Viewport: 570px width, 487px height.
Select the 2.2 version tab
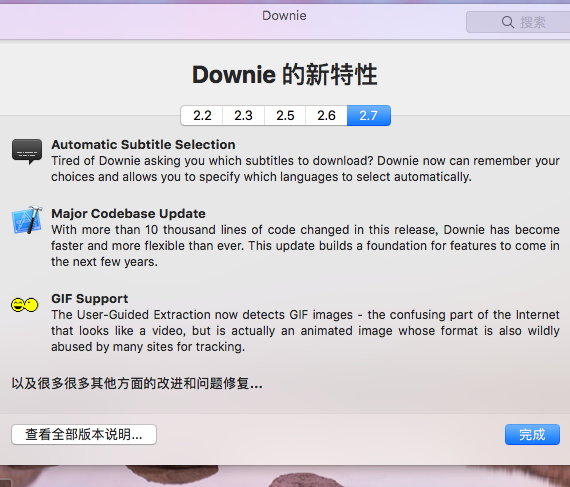202,116
